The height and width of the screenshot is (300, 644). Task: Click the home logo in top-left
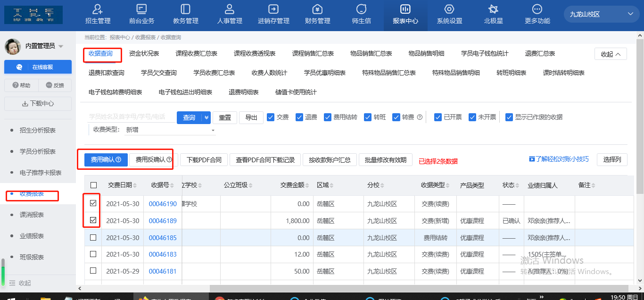(33, 15)
